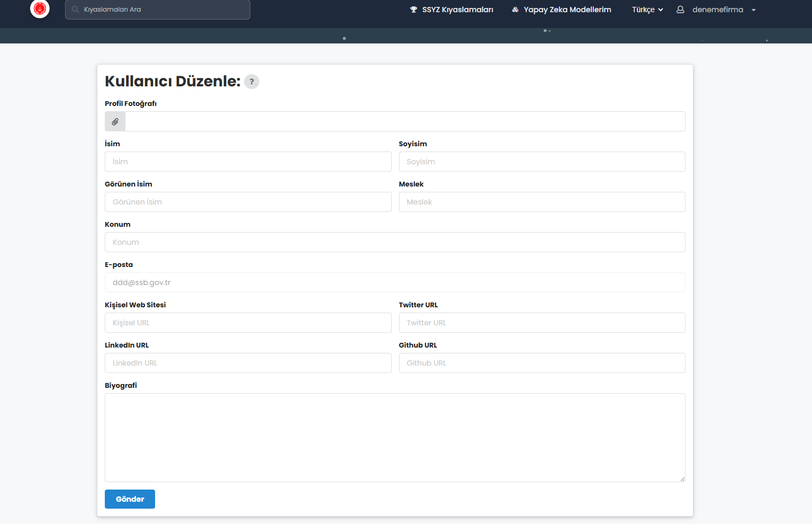
Task: Click into the İsim field
Action: [x=248, y=162]
